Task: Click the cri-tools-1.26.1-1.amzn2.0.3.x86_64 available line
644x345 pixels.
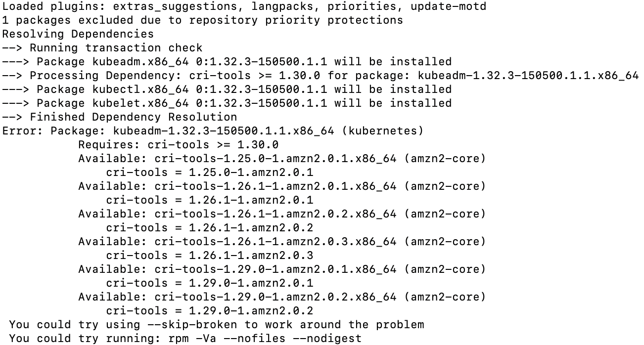Action: click(x=282, y=242)
